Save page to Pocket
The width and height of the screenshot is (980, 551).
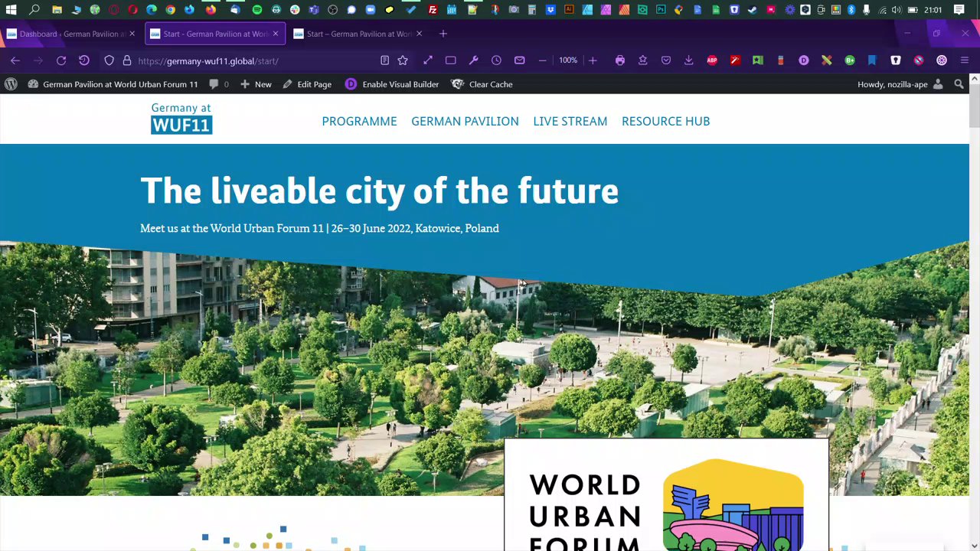pos(666,60)
